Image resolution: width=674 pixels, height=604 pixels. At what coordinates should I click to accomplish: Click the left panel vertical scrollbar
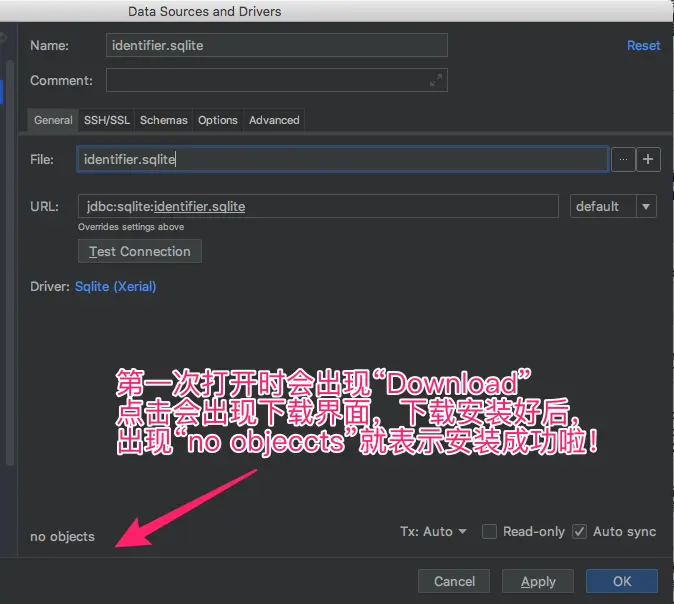pos(10,262)
